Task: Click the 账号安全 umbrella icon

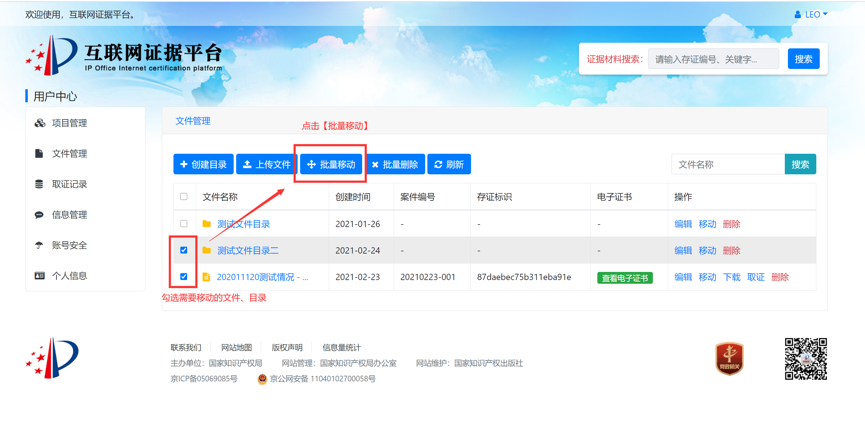Action: (x=40, y=245)
